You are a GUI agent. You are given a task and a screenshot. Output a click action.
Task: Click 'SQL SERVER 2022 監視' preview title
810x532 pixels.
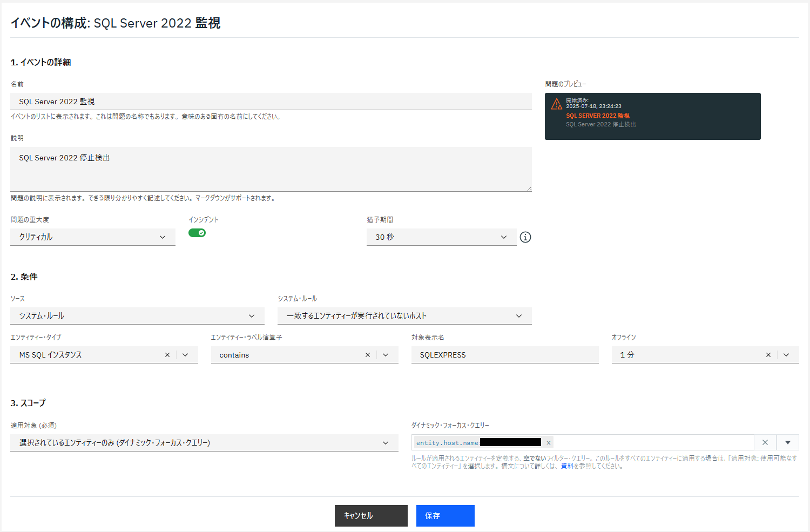tap(598, 116)
